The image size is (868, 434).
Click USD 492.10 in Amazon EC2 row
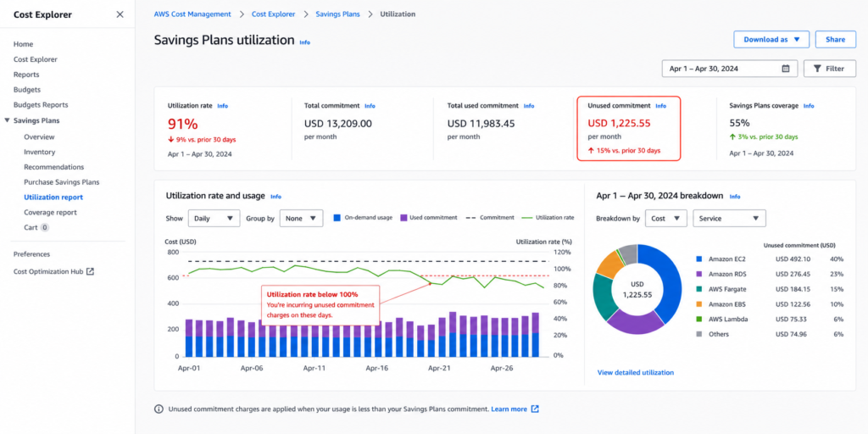point(793,259)
